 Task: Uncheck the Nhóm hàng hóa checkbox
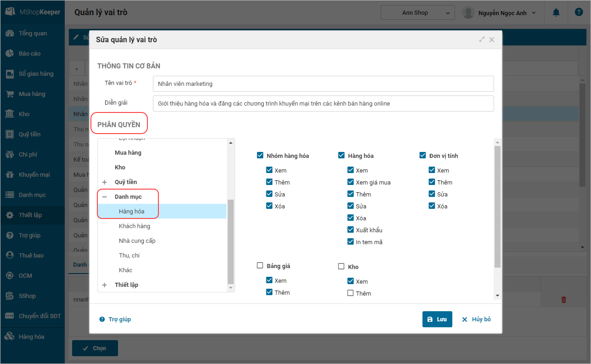[x=260, y=156]
